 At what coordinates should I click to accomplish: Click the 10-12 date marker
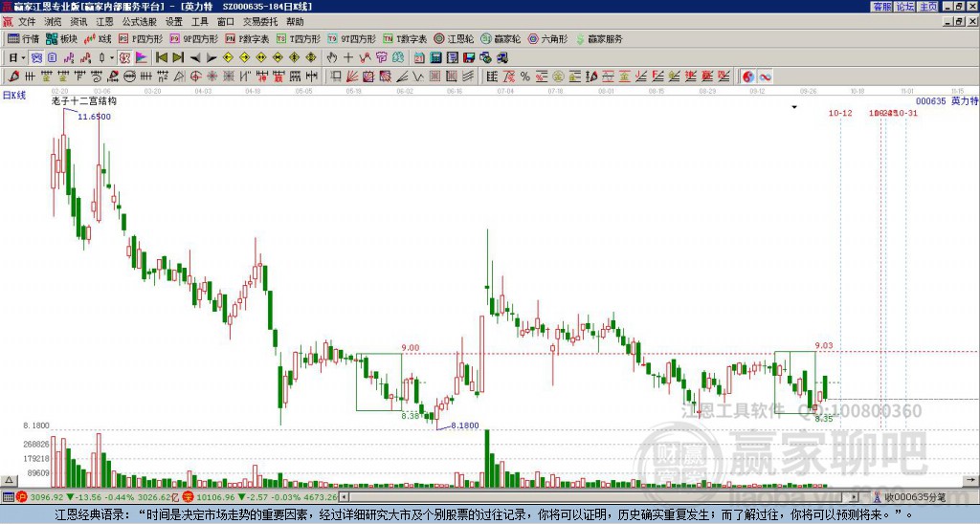coord(840,113)
